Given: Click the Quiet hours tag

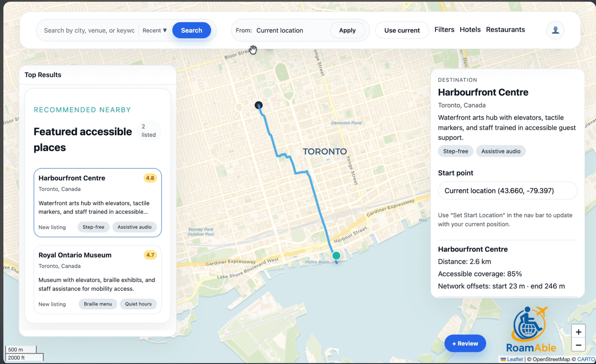Looking at the screenshot, I should point(138,304).
